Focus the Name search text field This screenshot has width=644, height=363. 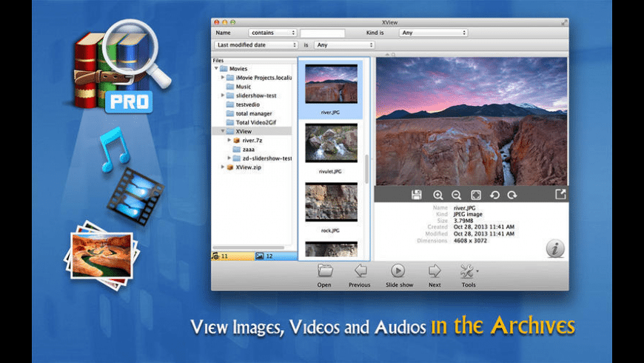coord(323,33)
